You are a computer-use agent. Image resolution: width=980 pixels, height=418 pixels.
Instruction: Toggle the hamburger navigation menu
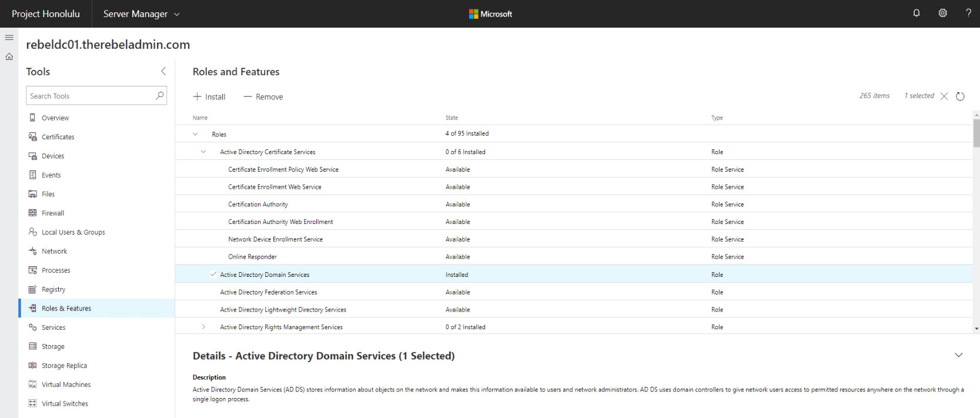coord(9,37)
